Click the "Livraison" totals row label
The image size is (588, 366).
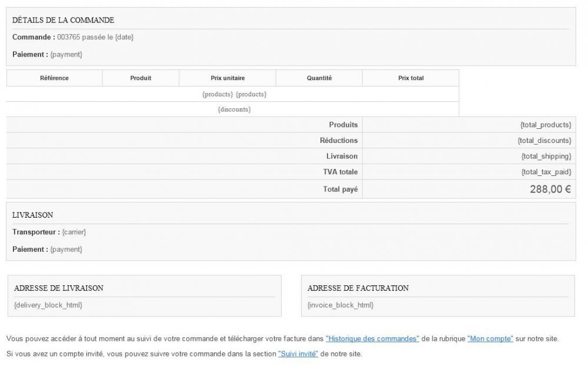[x=342, y=156]
